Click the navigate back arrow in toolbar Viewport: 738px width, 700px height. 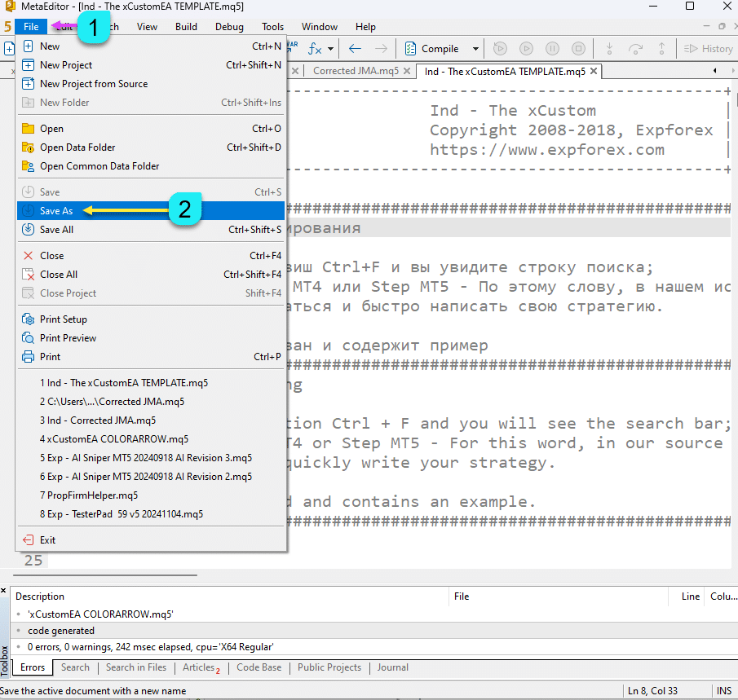coord(355,49)
